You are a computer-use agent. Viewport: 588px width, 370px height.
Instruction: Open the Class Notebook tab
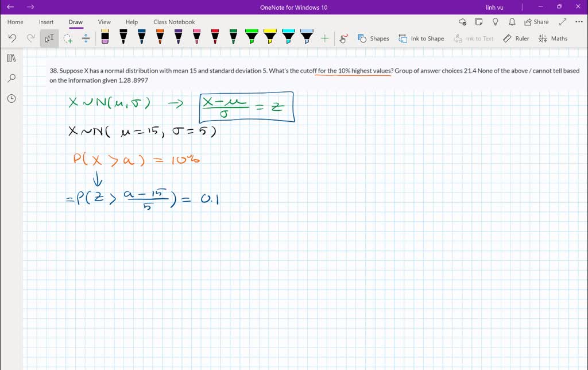click(174, 22)
